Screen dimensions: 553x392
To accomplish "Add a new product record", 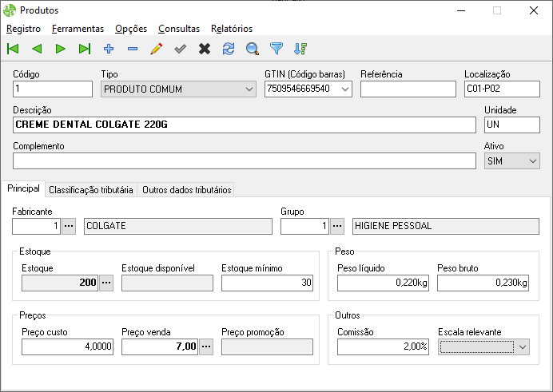I will click(109, 49).
